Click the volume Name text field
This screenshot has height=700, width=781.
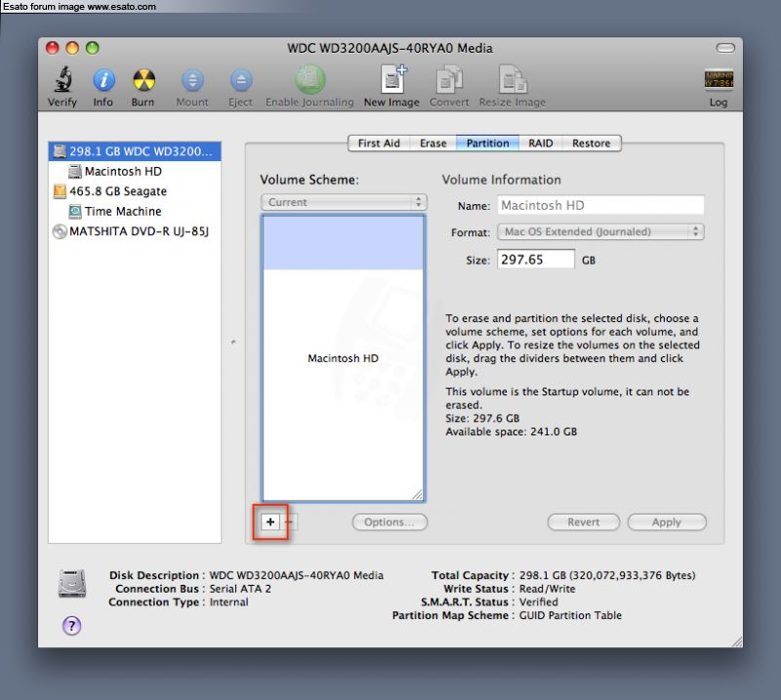600,205
